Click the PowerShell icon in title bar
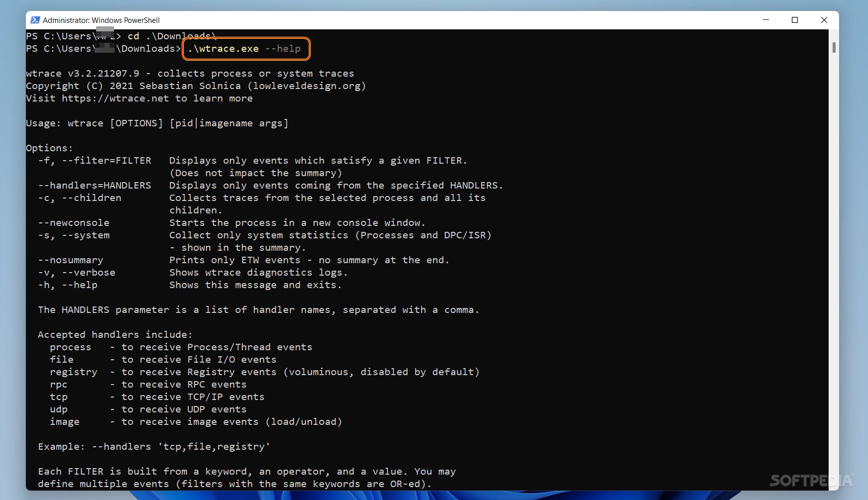 pyautogui.click(x=35, y=20)
